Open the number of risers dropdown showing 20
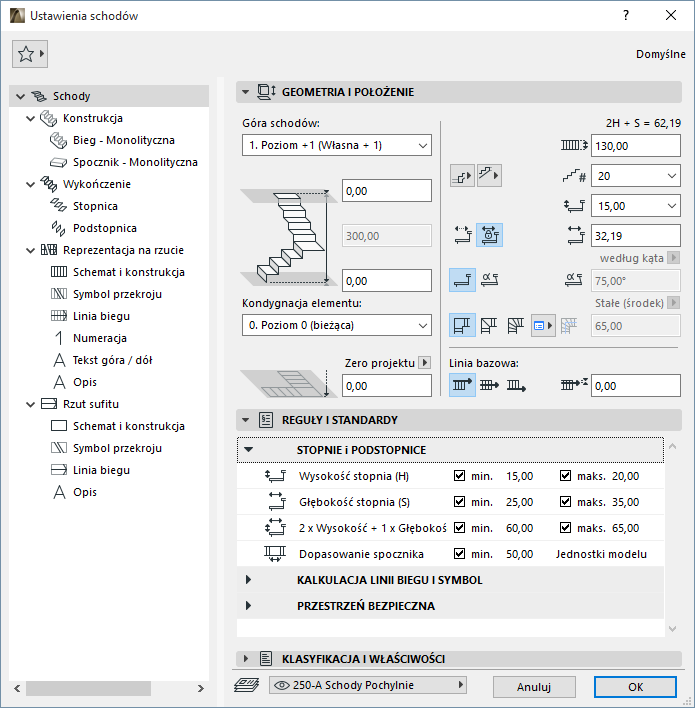Viewport: 695px width, 708px height. click(635, 176)
